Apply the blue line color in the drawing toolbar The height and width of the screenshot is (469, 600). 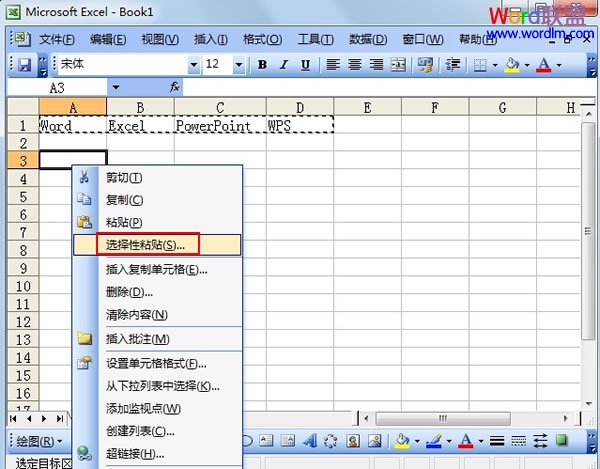point(434,441)
